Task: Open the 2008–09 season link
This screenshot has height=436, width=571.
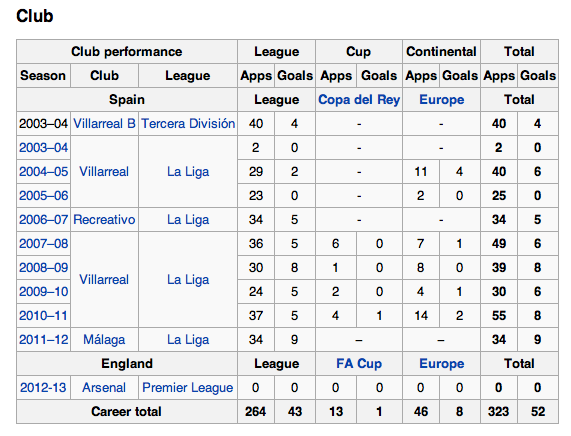Action: pos(44,268)
